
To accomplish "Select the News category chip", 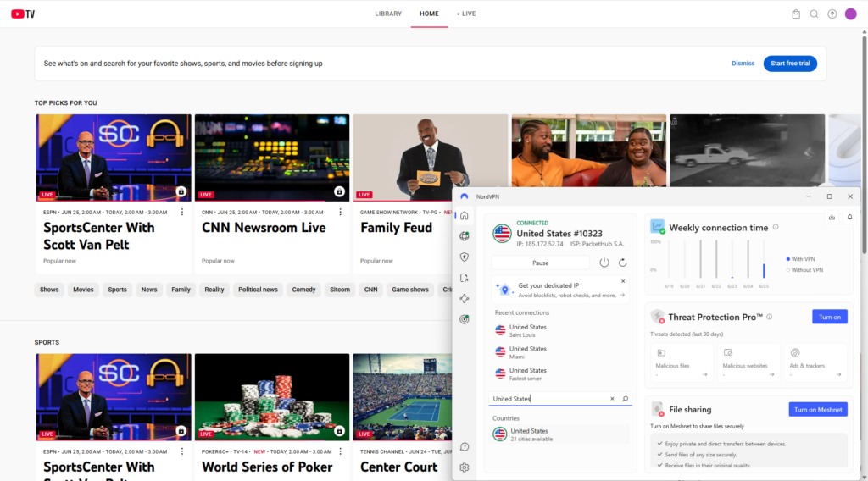I will (x=149, y=290).
